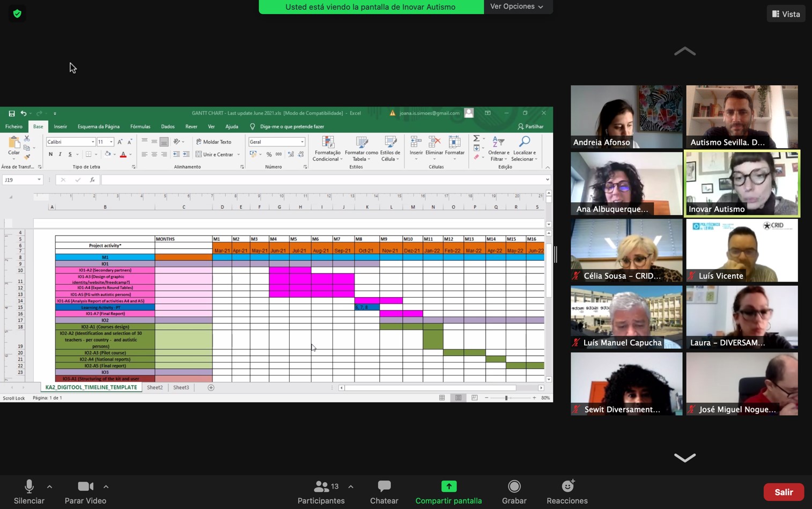Toggle Moldar Texto wrap text
This screenshot has height=509, width=812.
(x=213, y=142)
